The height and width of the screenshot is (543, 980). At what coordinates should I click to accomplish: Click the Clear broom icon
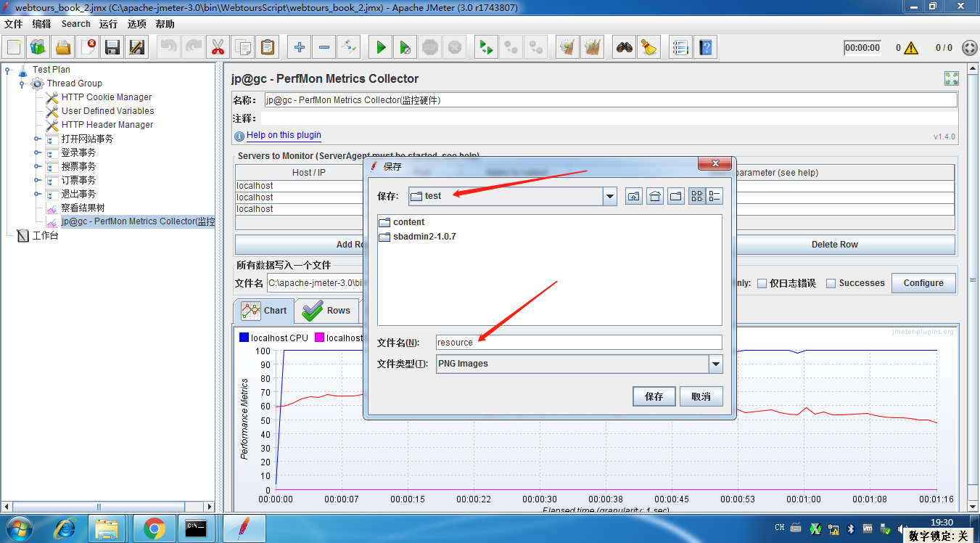pyautogui.click(x=567, y=48)
